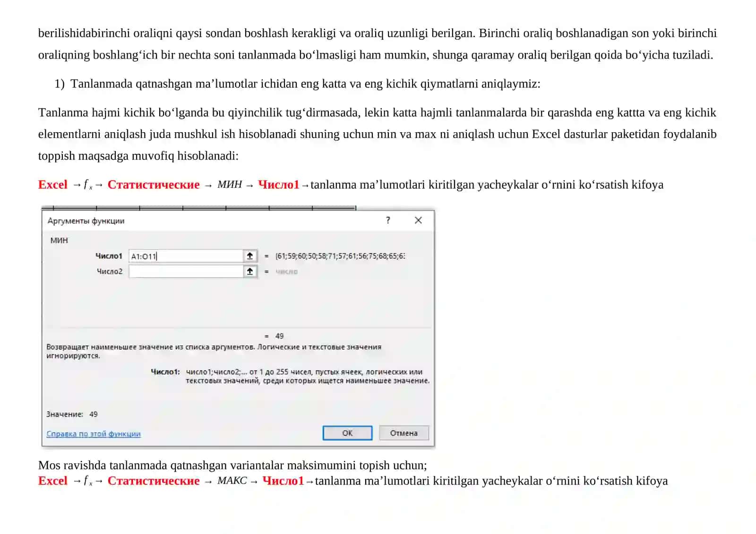
Task: Click the empty Число2 input field
Action: tap(186, 271)
